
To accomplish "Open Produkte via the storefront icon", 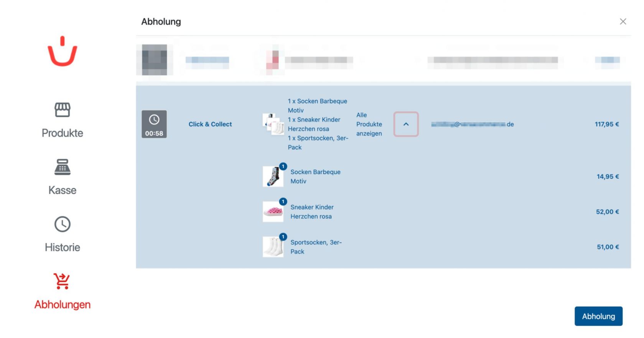I will 63,110.
